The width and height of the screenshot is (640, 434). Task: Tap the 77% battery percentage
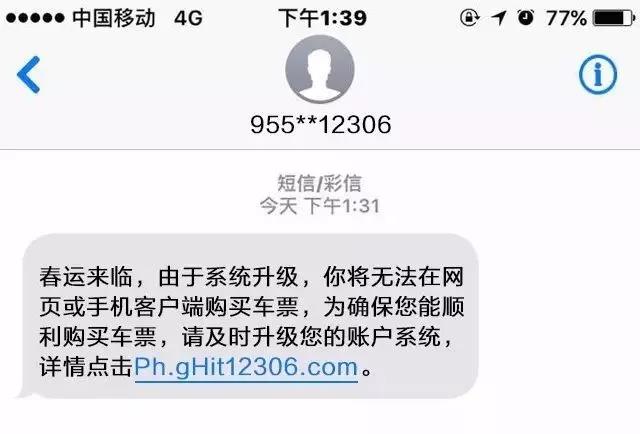click(x=566, y=18)
